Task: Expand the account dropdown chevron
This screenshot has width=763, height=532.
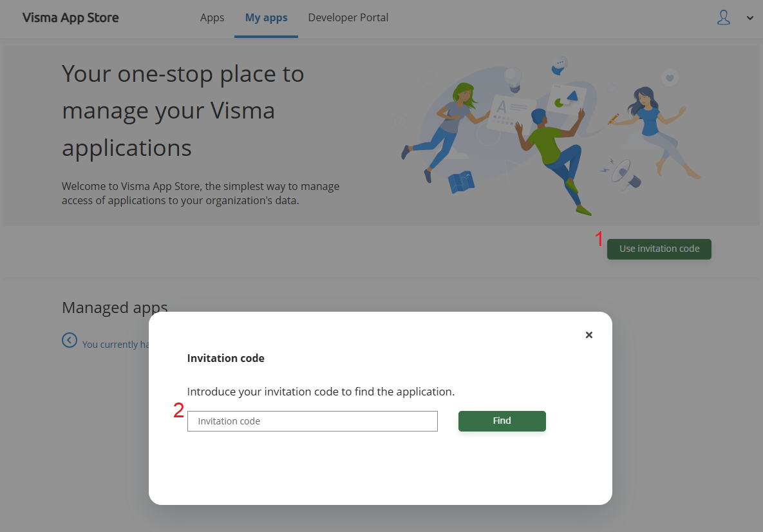Action: coord(750,18)
